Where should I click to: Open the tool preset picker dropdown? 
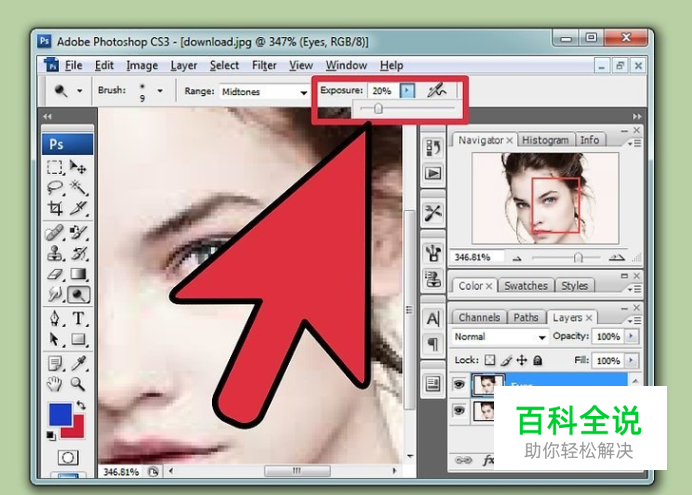pyautogui.click(x=80, y=90)
